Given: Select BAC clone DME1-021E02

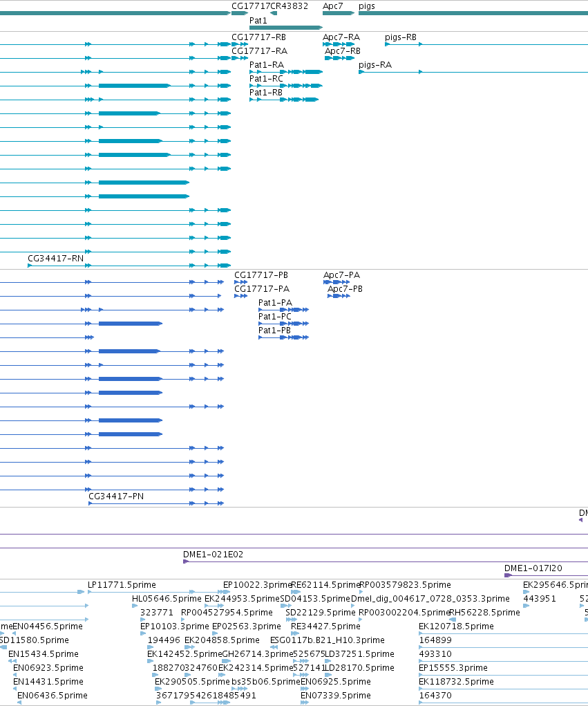Looking at the screenshot, I should point(214,555).
